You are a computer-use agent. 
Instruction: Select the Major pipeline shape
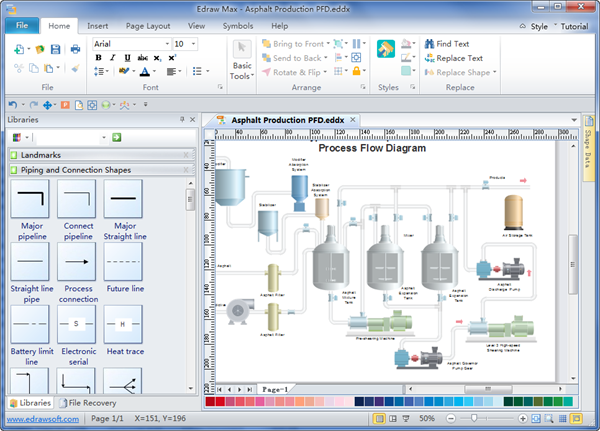coord(28,200)
